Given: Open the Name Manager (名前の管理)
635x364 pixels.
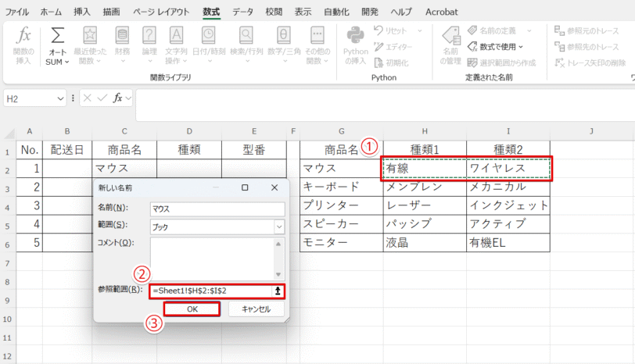Looking at the screenshot, I should (x=450, y=45).
